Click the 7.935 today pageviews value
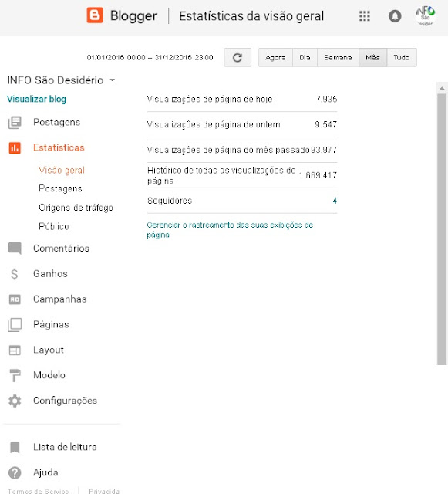448x494 pixels. [x=327, y=100]
